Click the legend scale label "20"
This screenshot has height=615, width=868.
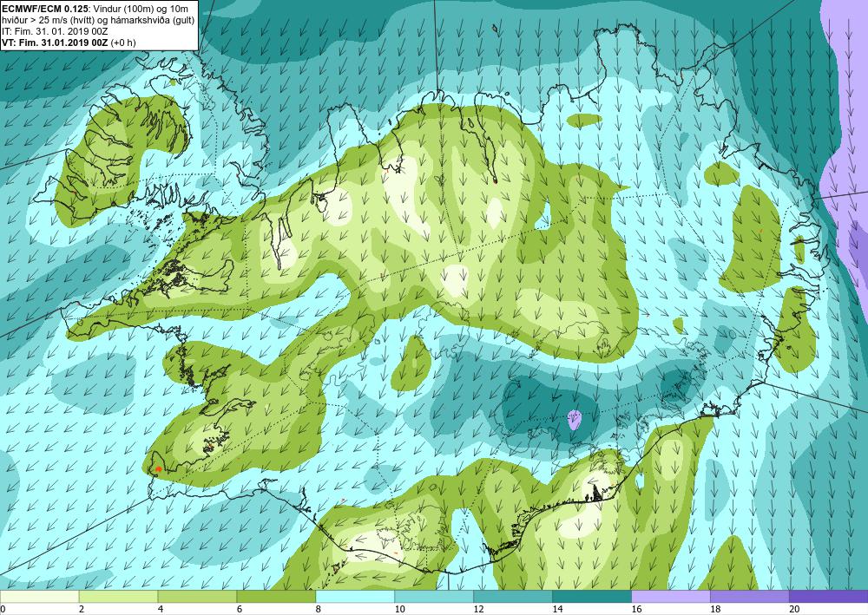tap(795, 609)
